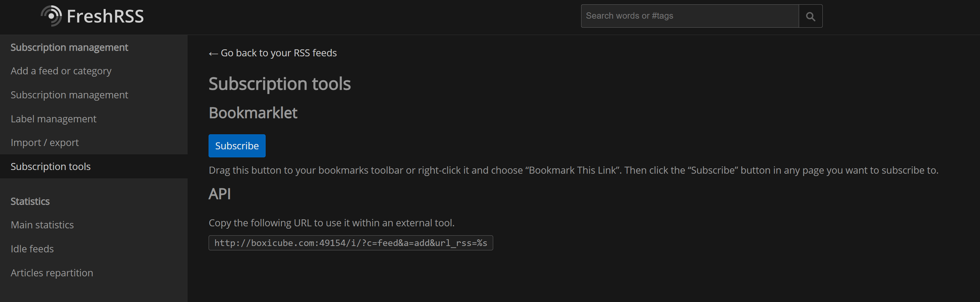The width and height of the screenshot is (980, 302).
Task: Open Add a feed or category
Action: (x=61, y=71)
